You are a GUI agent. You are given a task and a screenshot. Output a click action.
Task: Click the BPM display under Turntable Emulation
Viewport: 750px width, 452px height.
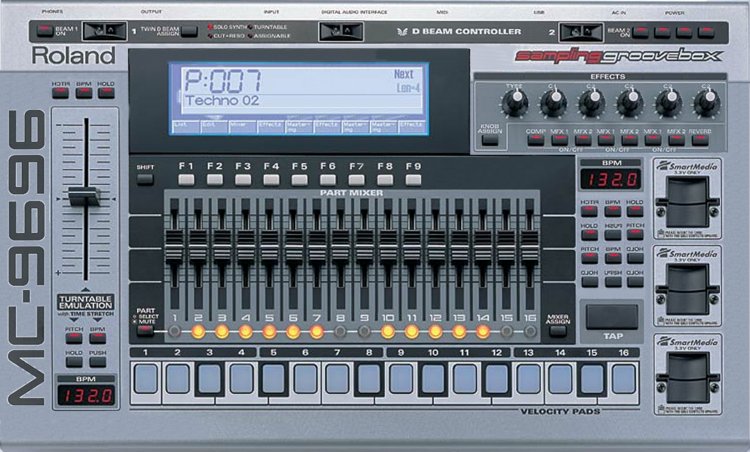pos(86,396)
